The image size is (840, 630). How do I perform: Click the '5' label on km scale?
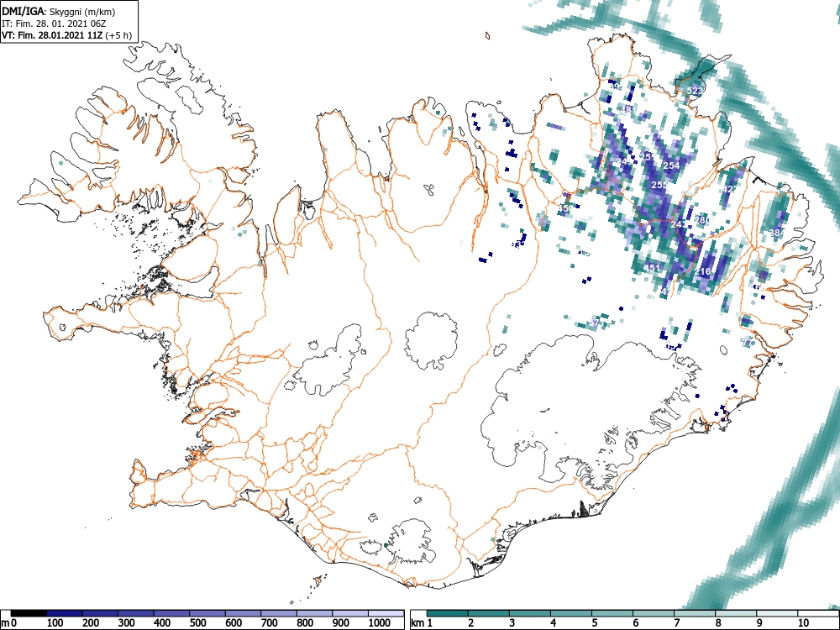tap(595, 623)
